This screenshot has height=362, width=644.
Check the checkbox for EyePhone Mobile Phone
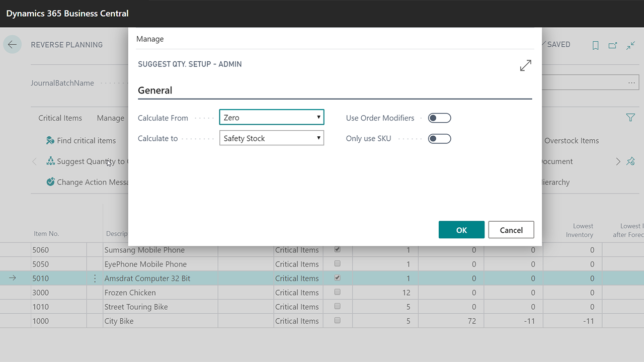[x=338, y=263]
